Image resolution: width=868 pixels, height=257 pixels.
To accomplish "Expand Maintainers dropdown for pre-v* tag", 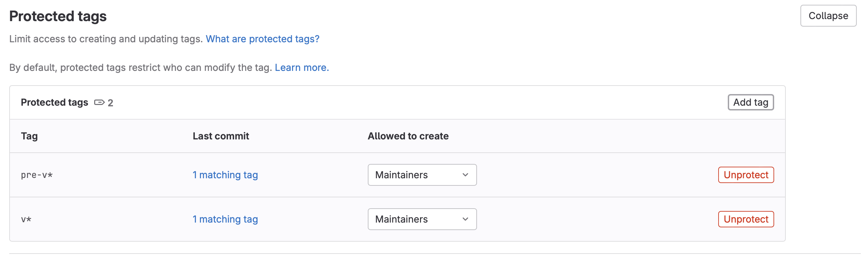I will point(422,175).
